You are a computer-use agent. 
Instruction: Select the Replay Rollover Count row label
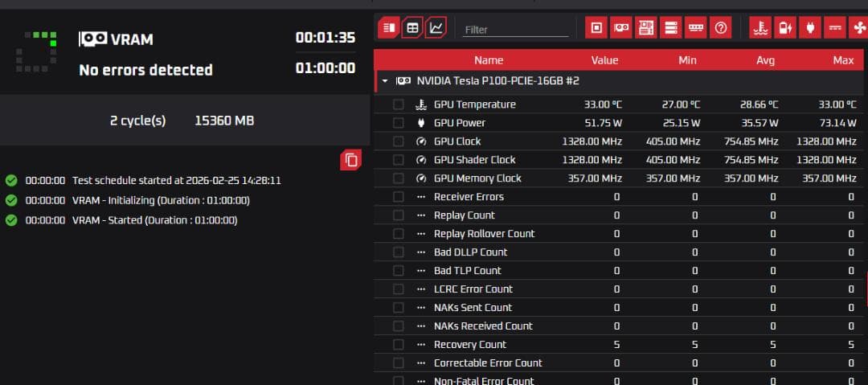click(x=485, y=234)
